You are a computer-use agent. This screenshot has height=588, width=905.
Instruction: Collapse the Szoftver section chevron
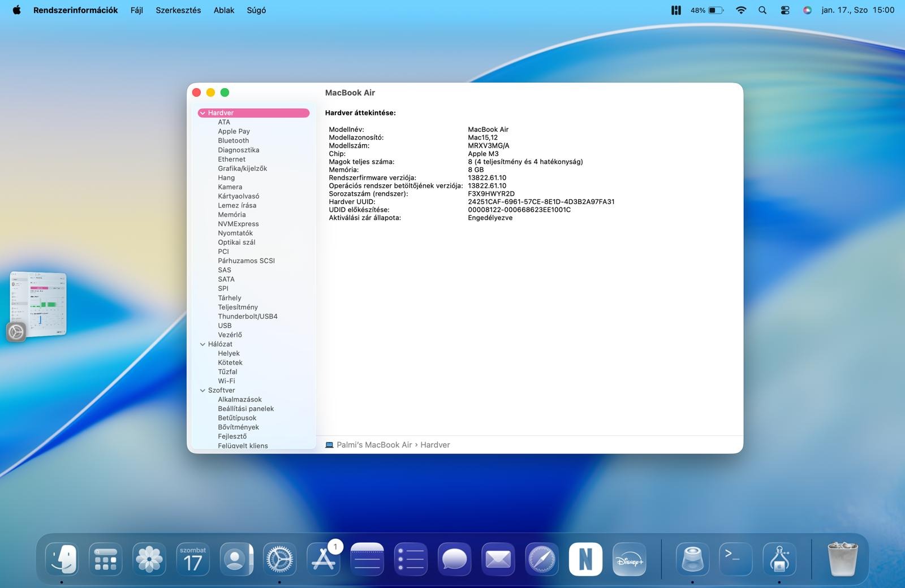point(202,391)
